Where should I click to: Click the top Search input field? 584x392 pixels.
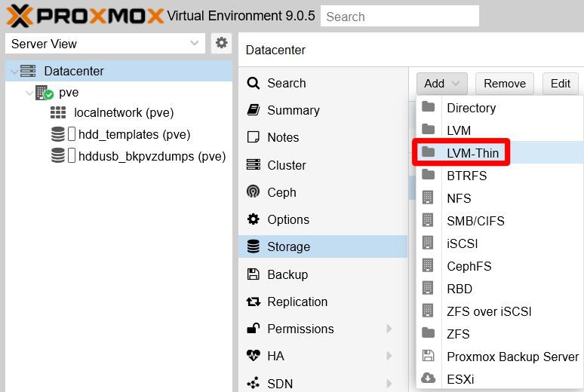[400, 16]
